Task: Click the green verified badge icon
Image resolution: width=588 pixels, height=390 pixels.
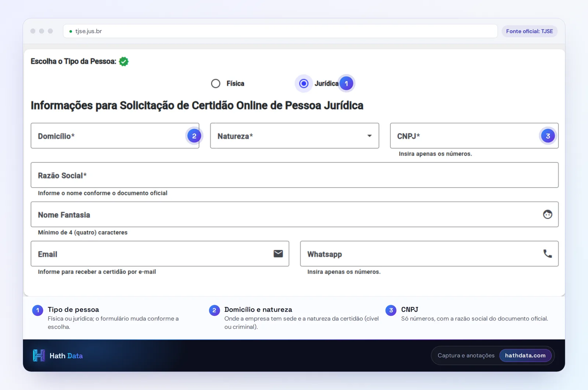Action: [x=124, y=61]
